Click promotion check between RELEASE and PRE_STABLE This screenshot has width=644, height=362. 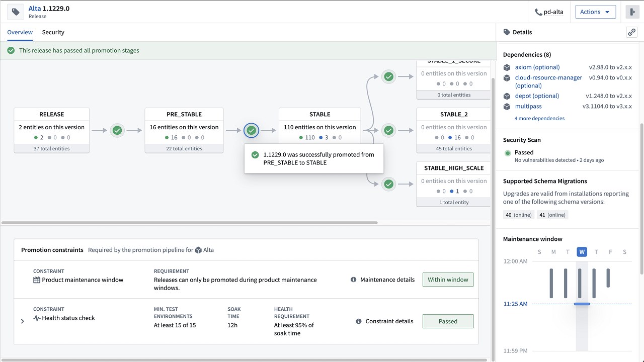(117, 130)
